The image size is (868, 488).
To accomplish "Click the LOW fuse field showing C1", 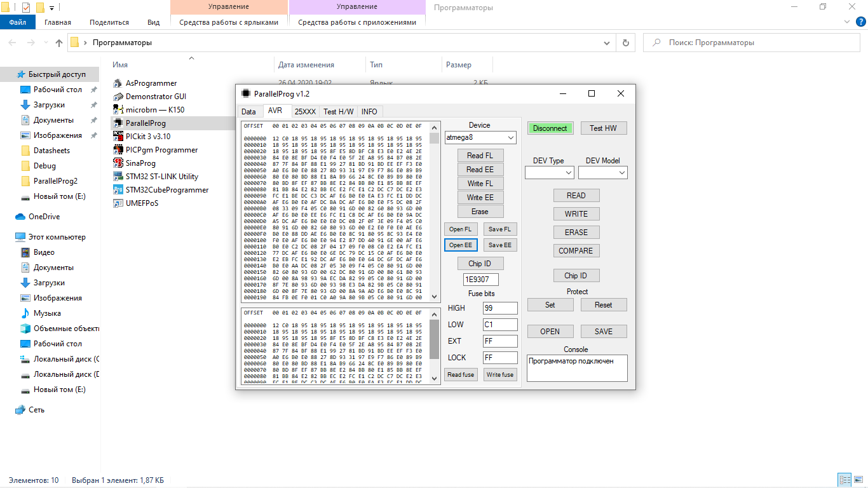I will 500,325.
